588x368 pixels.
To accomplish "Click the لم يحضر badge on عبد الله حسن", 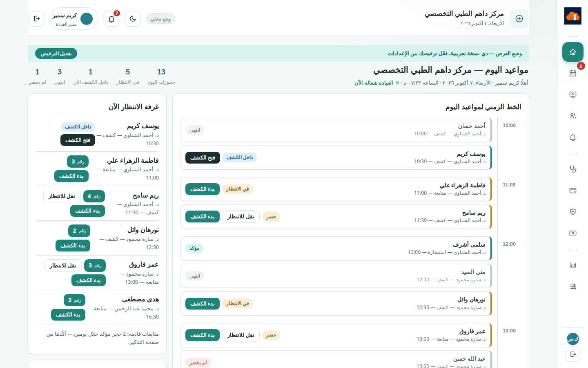I will coord(198,363).
